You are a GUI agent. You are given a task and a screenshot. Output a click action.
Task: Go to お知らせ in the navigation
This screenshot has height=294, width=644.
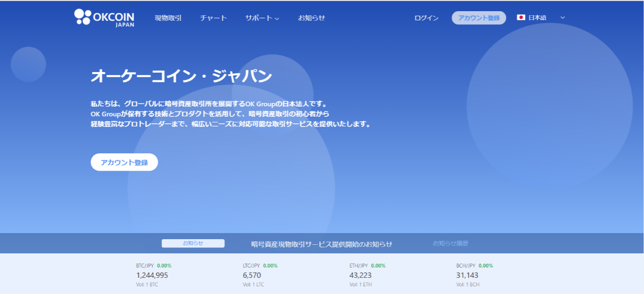312,18
